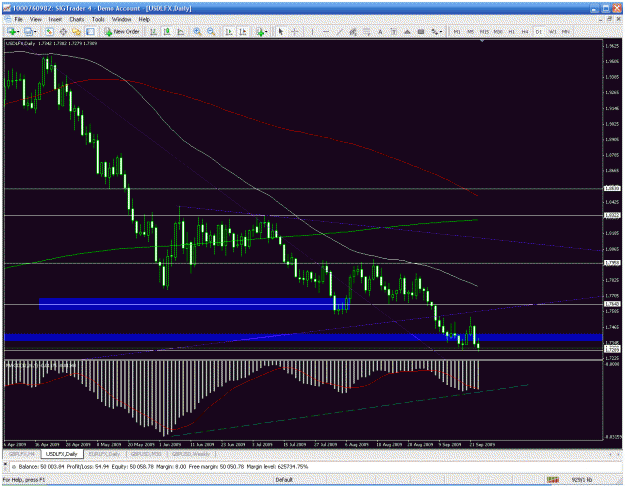Toggle the Data Window crosshair icon
Viewport: 625px width, 486px height.
[63, 31]
